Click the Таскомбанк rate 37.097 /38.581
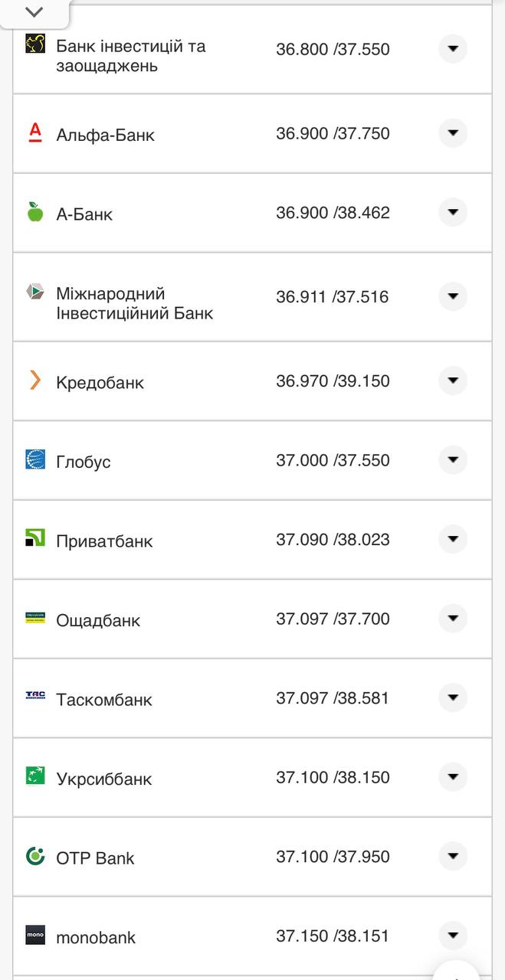The width and height of the screenshot is (505, 980). 334,697
